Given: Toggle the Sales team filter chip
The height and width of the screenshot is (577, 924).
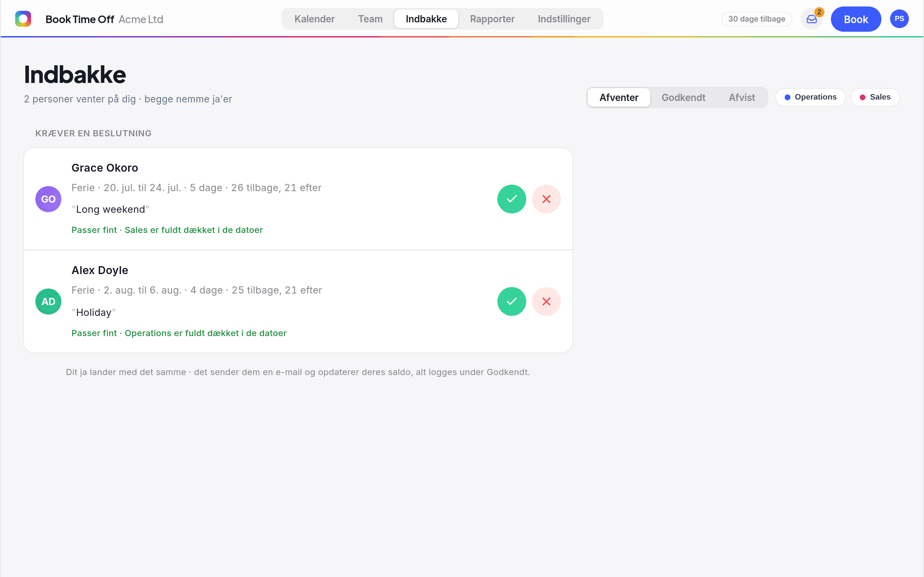Looking at the screenshot, I should click(875, 97).
